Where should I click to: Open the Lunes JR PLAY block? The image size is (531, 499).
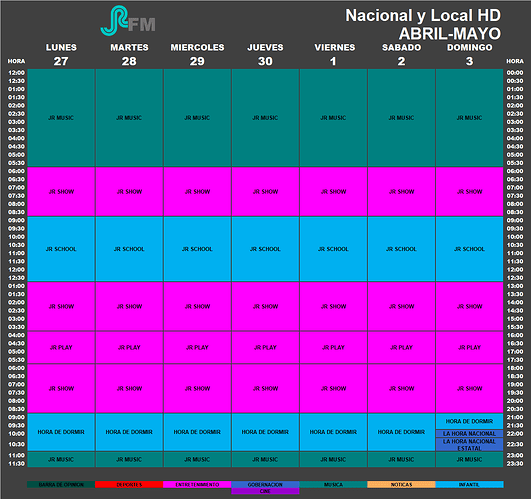61,347
